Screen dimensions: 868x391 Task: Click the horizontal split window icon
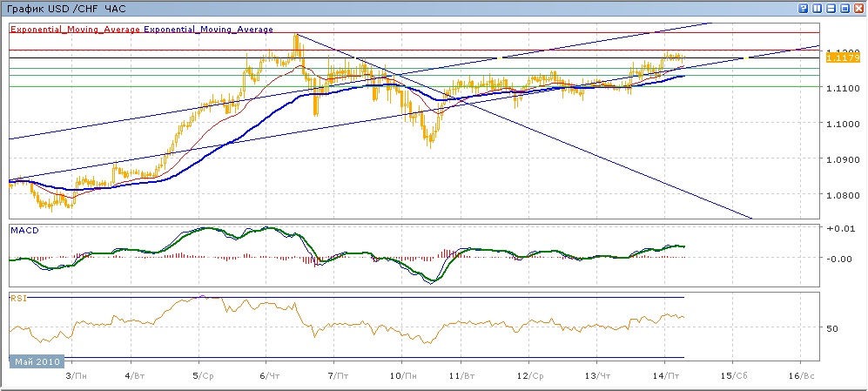(x=830, y=8)
